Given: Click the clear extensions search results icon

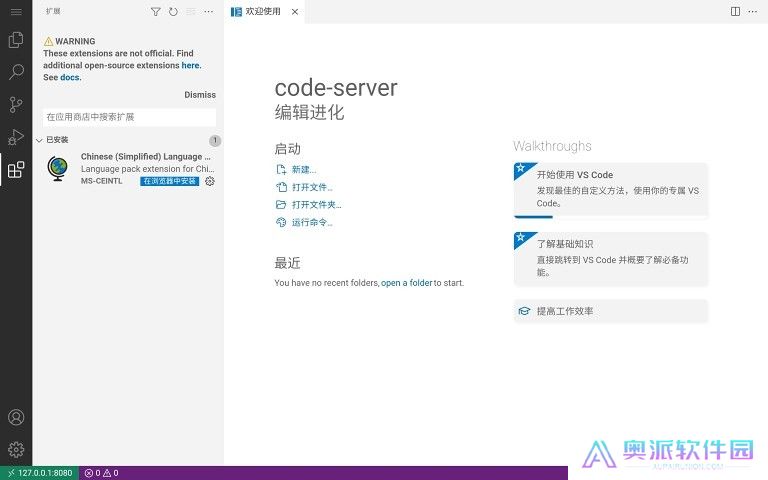Looking at the screenshot, I should [x=191, y=12].
